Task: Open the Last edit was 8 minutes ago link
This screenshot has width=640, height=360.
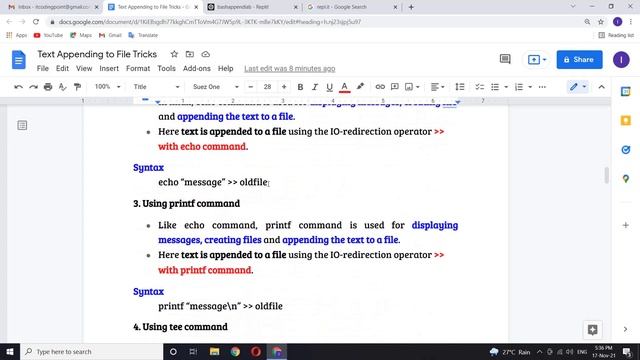Action: point(290,69)
